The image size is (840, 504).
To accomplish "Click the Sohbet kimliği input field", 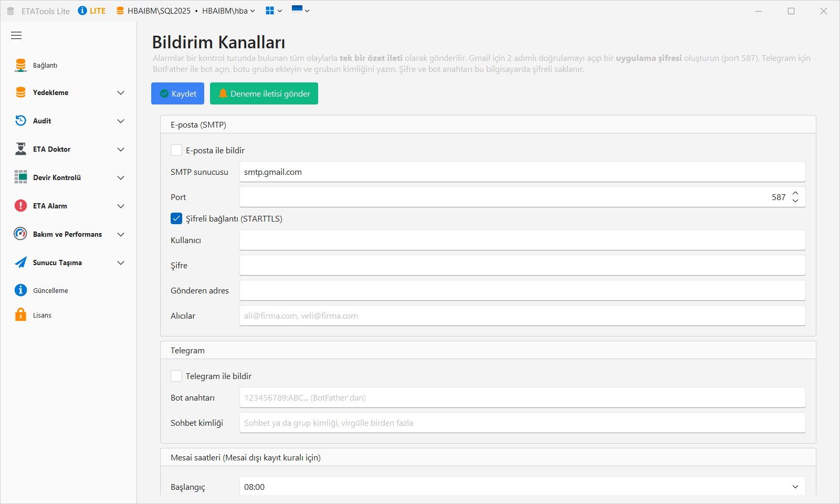I will point(522,423).
